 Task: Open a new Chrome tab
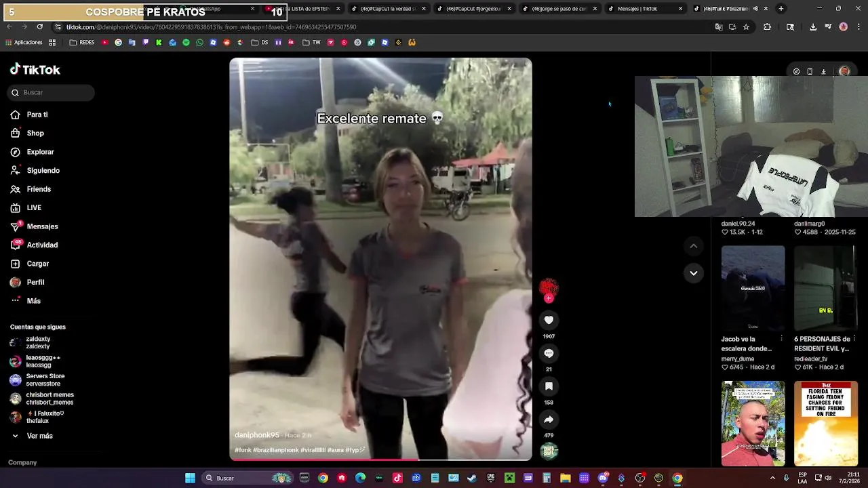coord(781,9)
